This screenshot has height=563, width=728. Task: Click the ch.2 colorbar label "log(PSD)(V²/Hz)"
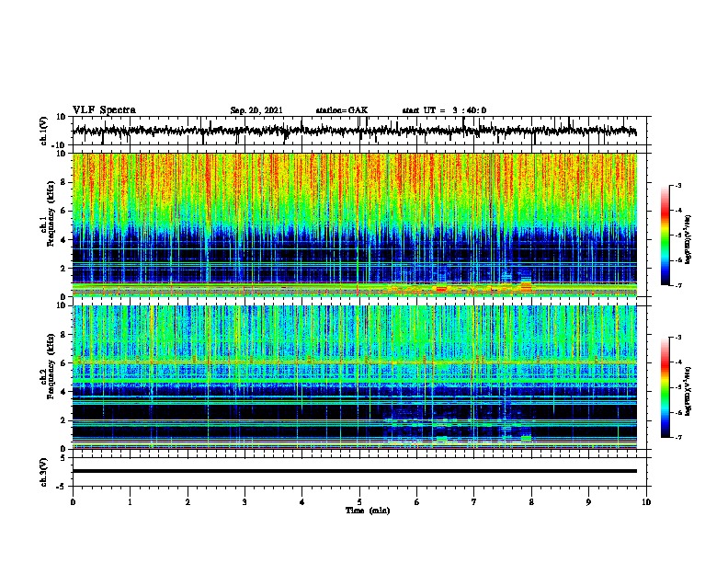click(688, 391)
